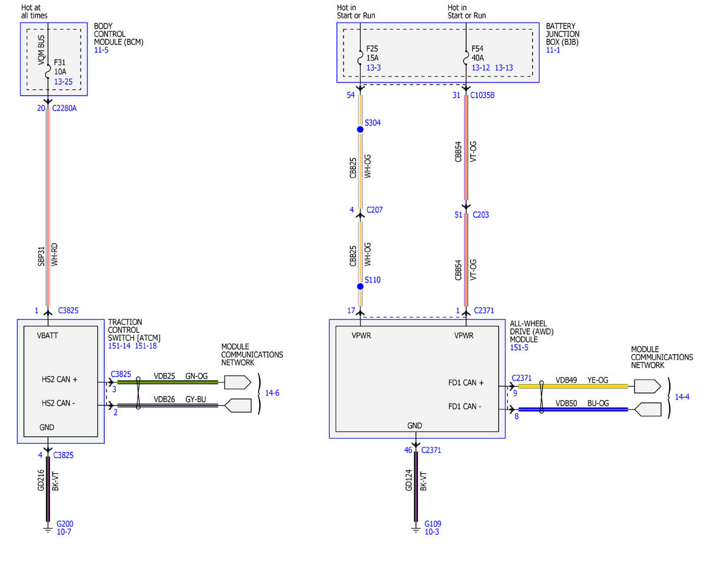
Task: Follow the 151-5 AWD module reference
Action: 519,347
